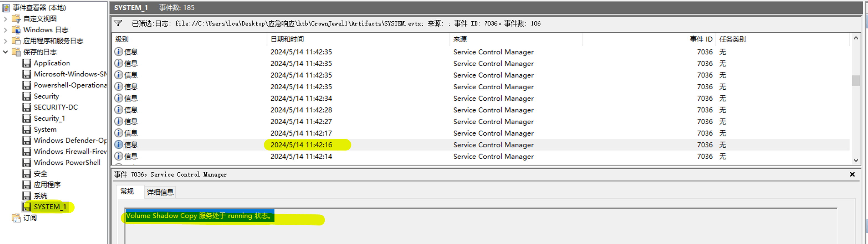
Task: Switch to the 常规 tab
Action: pyautogui.click(x=127, y=191)
